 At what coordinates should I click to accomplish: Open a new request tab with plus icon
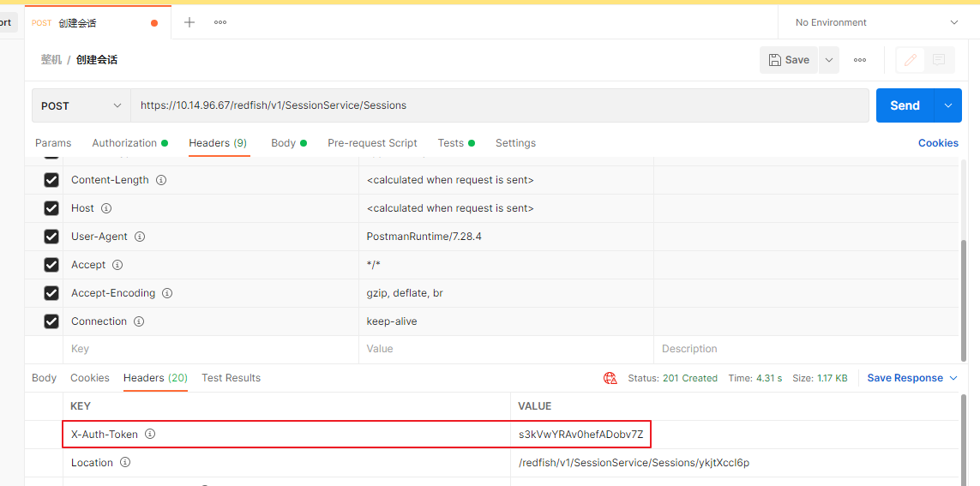[x=189, y=22]
